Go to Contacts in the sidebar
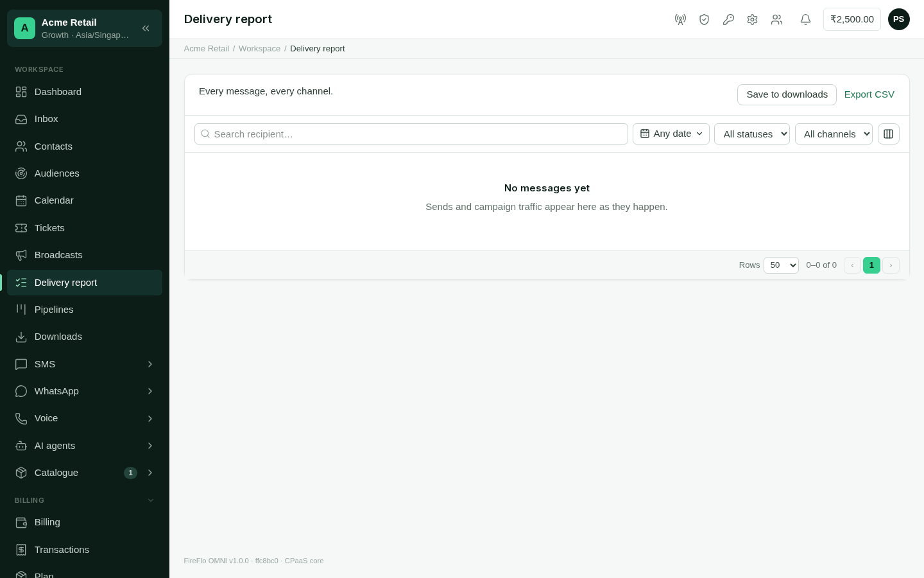Image resolution: width=924 pixels, height=578 pixels. point(85,146)
